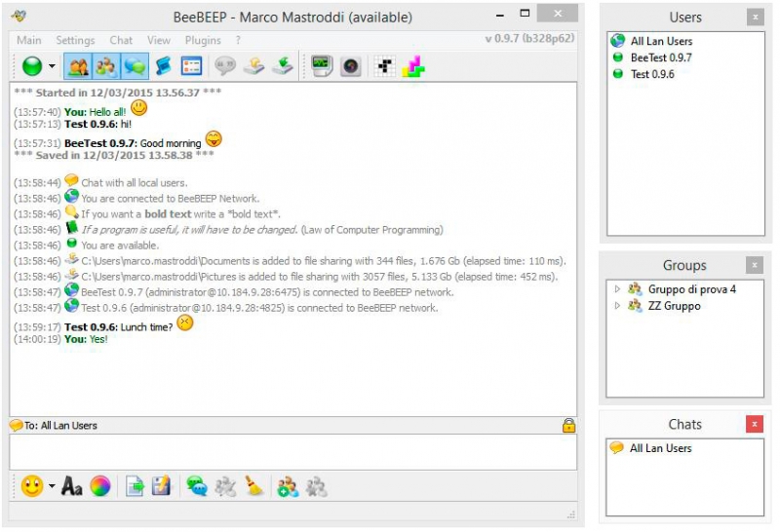
Task: Toggle the Groups panel toolbar icon
Action: pos(105,66)
